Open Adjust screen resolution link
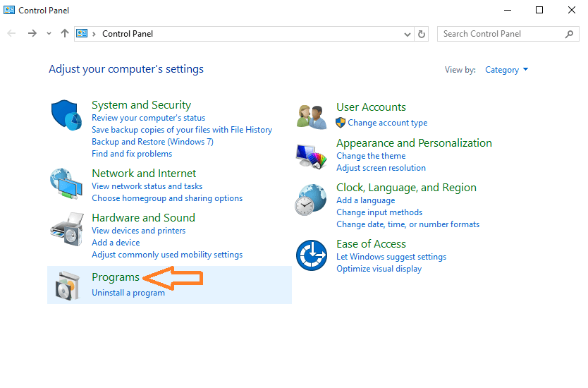 [x=381, y=168]
